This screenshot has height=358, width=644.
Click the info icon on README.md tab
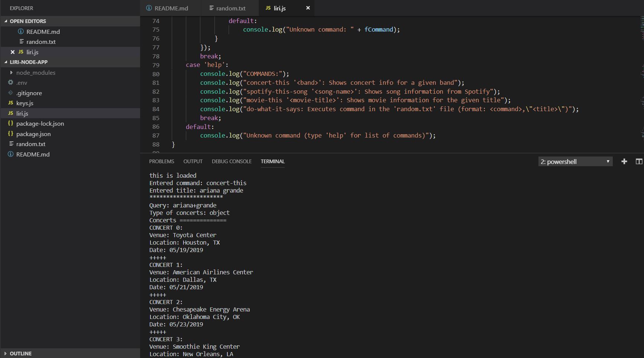point(149,8)
